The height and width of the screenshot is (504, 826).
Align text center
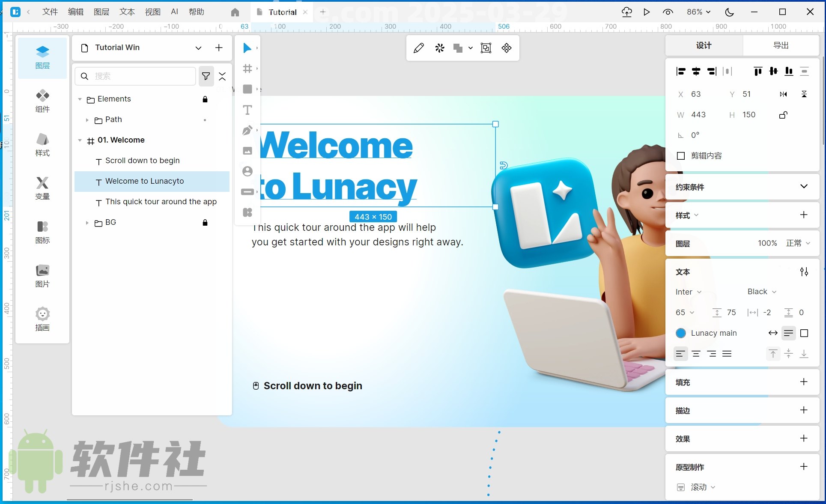[696, 354]
